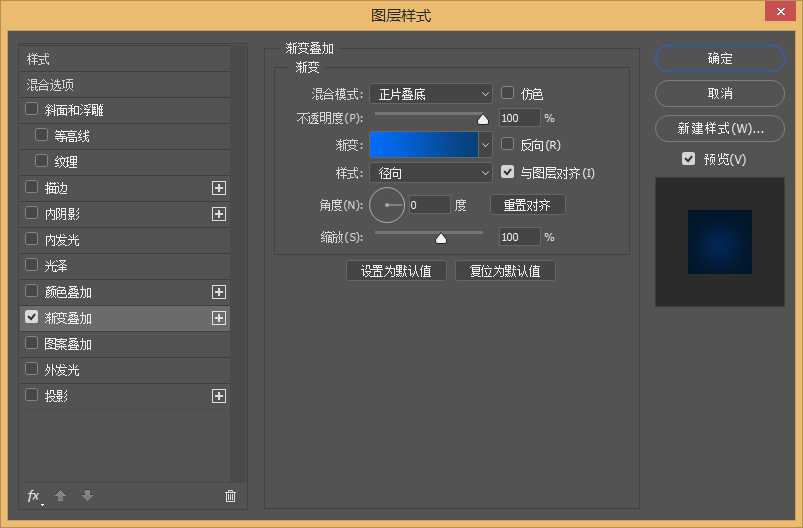Uncheck 与图层对齐 checkbox

coord(507,173)
